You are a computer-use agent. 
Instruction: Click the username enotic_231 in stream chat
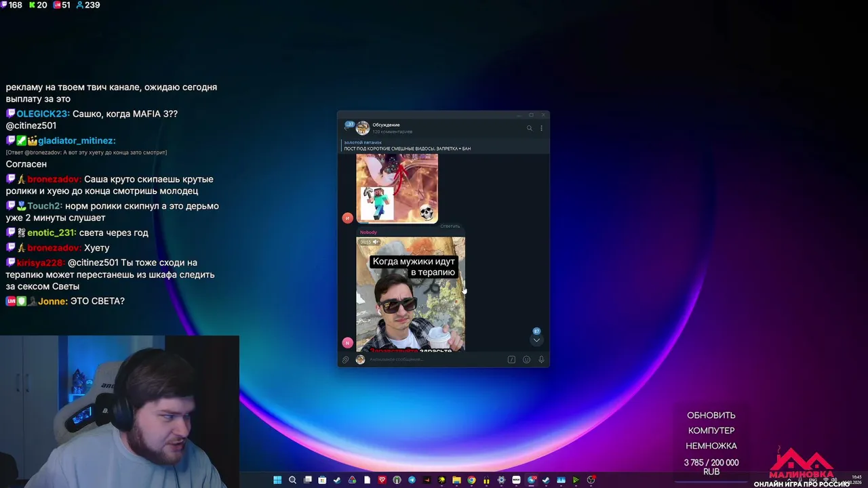coord(52,232)
